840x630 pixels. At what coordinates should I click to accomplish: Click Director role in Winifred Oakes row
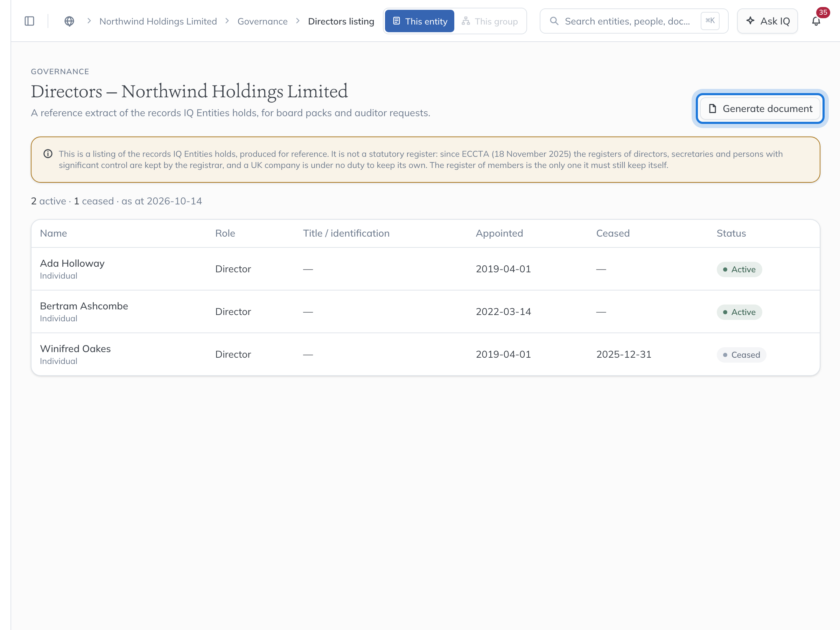(233, 354)
